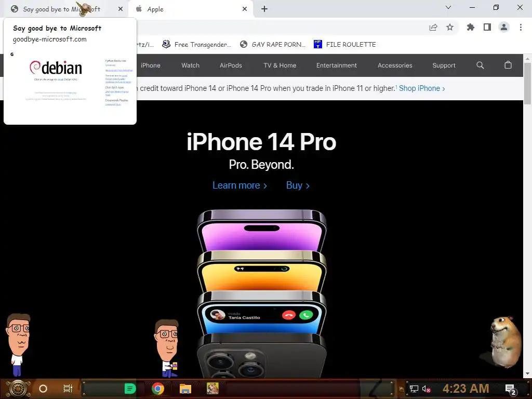The width and height of the screenshot is (532, 399).
Task: Click the Buy link for iPhone 14 Pro
Action: point(298,185)
